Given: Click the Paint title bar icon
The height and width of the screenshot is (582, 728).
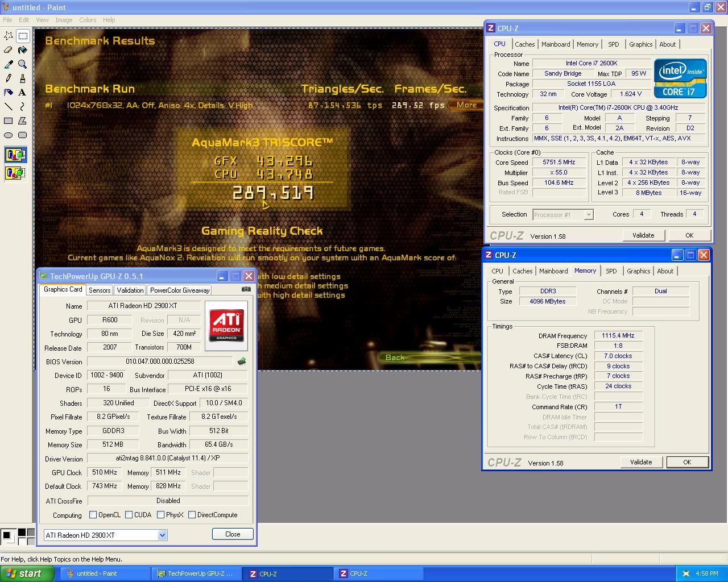Looking at the screenshot, I should 6,7.
